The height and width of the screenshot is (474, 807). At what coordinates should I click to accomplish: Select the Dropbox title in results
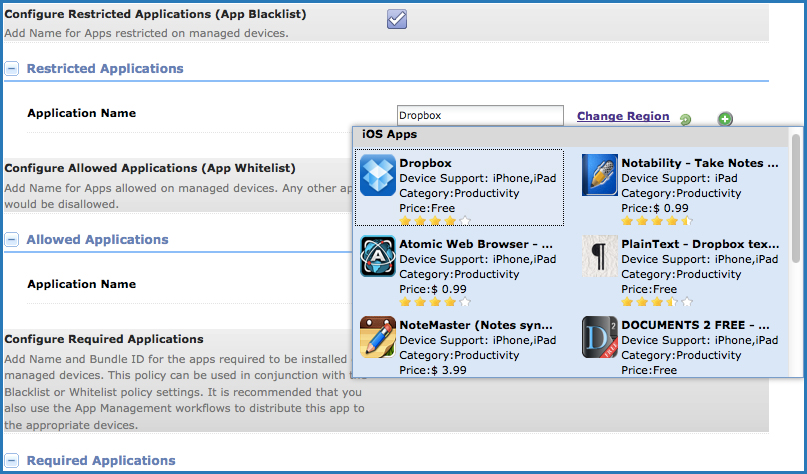[425, 163]
